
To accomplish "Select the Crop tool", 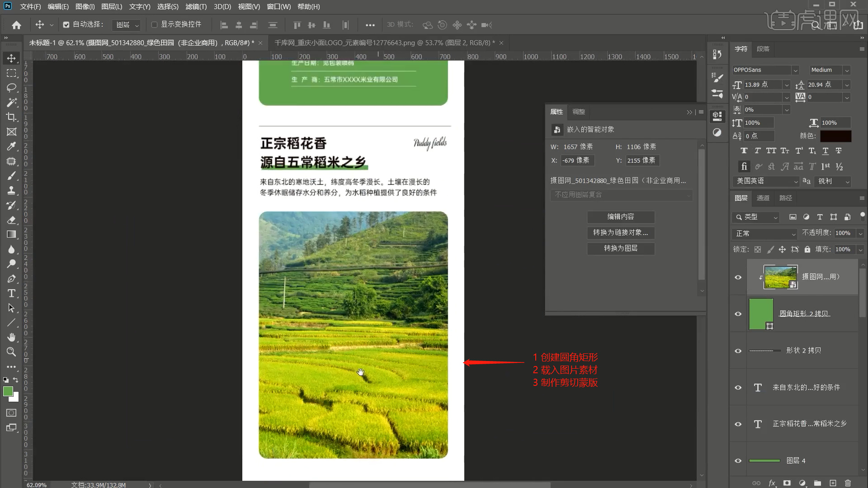I will (11, 117).
